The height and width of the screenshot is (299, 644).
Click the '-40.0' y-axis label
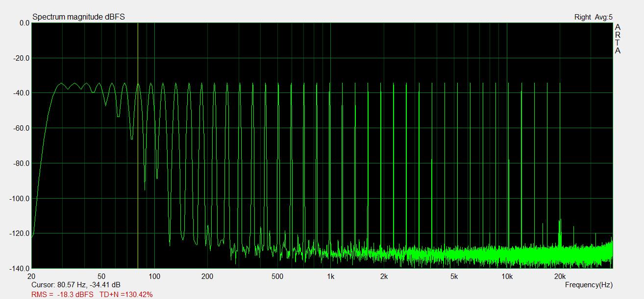coord(22,93)
